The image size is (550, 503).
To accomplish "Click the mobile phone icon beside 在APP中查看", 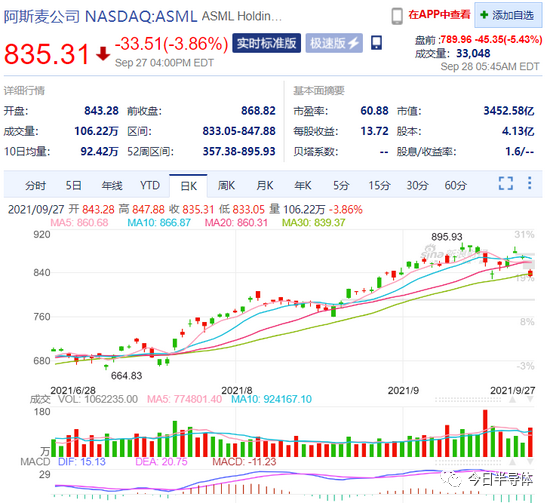I will [x=397, y=16].
